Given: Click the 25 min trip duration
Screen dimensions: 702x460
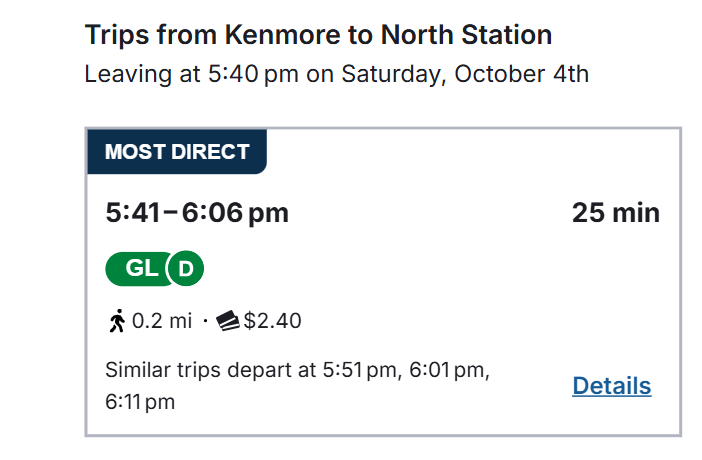Looking at the screenshot, I should click(x=615, y=213).
